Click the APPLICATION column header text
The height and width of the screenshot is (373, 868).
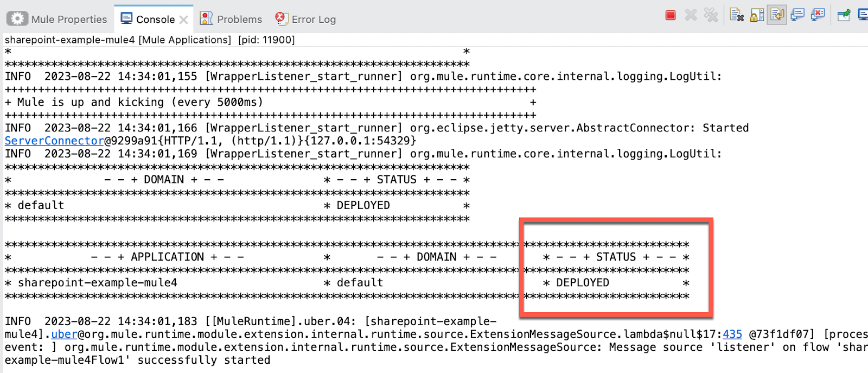coord(168,257)
